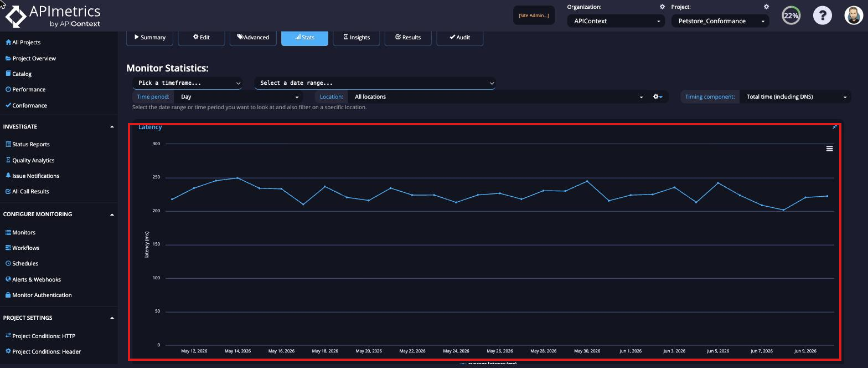The width and height of the screenshot is (868, 368).
Task: Click the May 14, 2026 latency data point
Action: (237, 178)
